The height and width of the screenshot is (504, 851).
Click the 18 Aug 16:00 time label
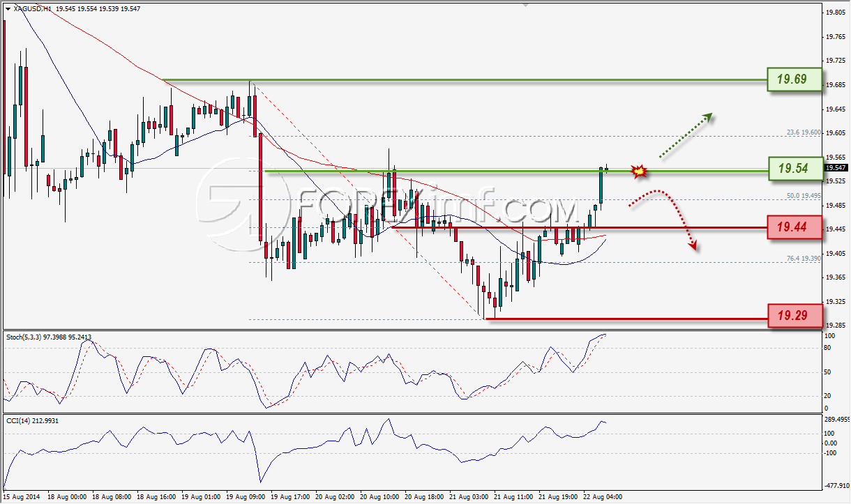click(x=158, y=497)
